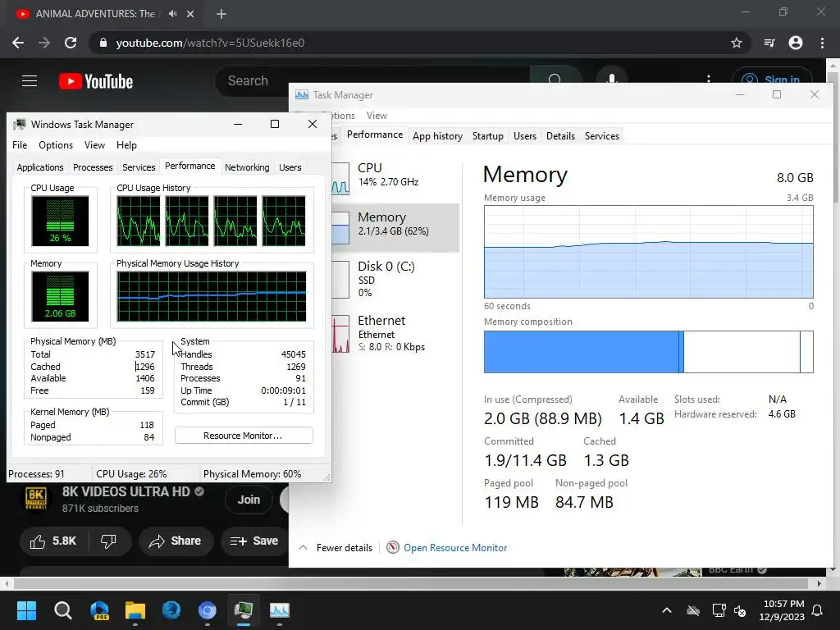Click Join channel button
The height and width of the screenshot is (630, 840).
pos(249,500)
